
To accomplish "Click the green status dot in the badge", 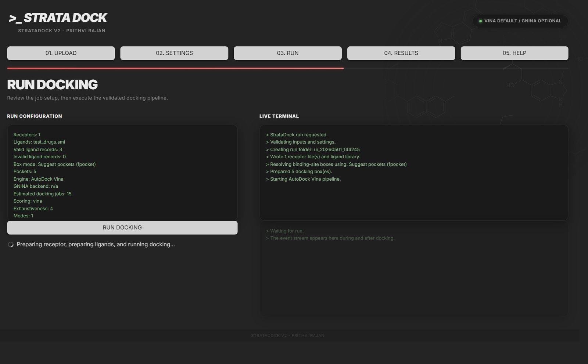I will tap(480, 21).
